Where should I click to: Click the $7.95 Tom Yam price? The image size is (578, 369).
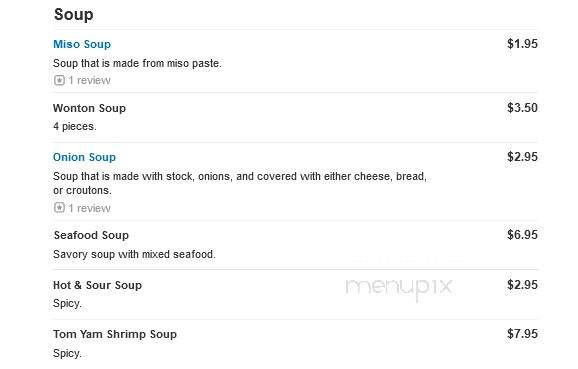522,334
